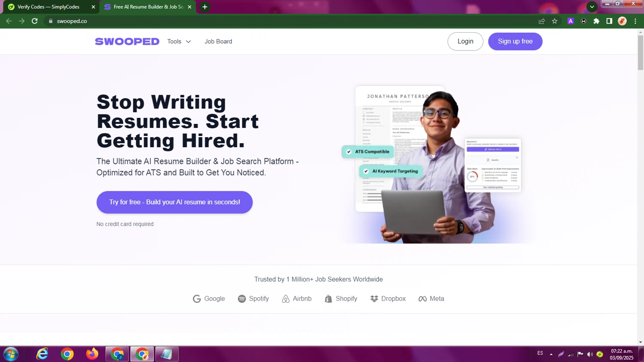The image size is (644, 362).
Task: Click Trusted by 1 Million+ Job Seekers text
Action: pos(319,279)
